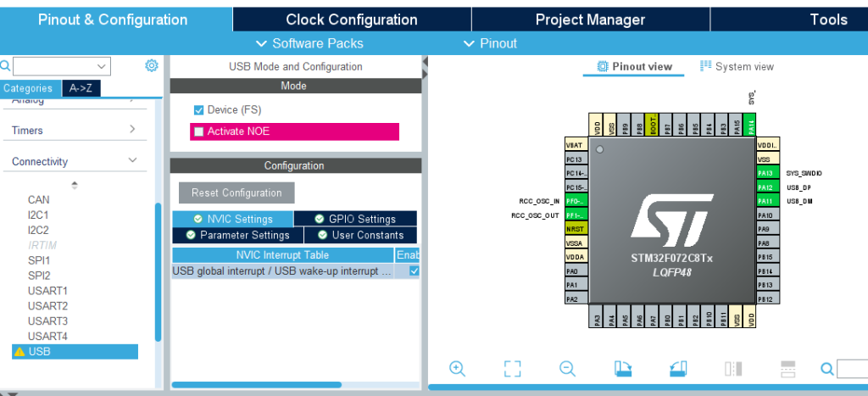Click the pin search input field
Screen dimensions: 868x396
(853, 369)
